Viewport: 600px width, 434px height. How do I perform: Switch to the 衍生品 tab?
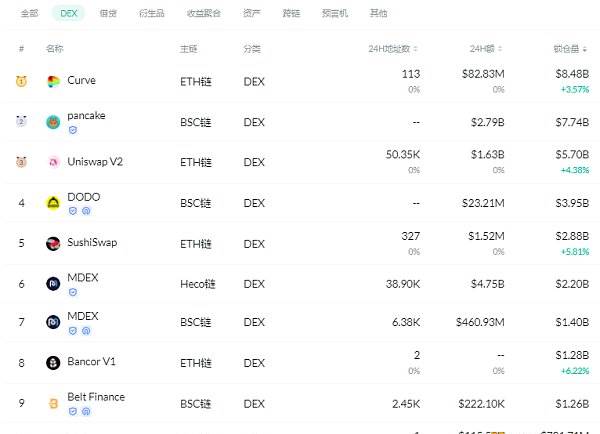pyautogui.click(x=152, y=13)
